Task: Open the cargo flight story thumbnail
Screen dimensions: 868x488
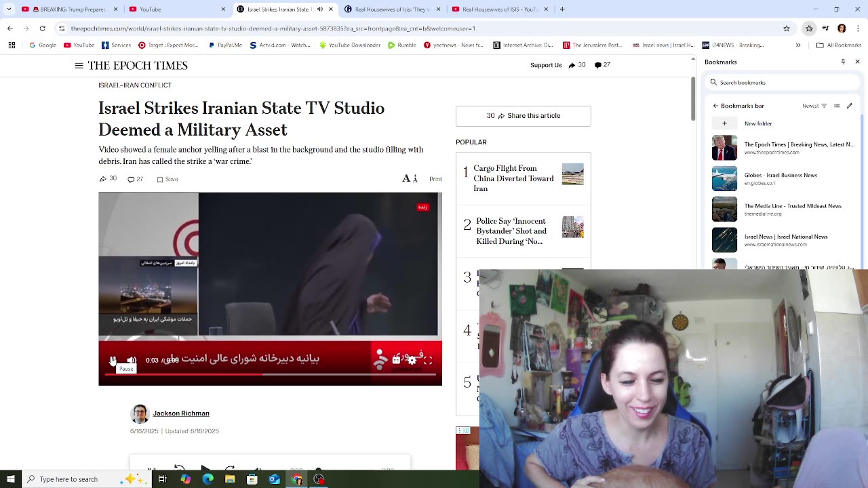Action: [572, 174]
